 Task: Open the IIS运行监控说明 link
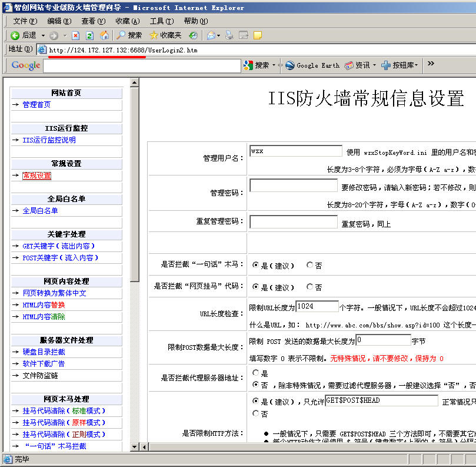(49, 140)
